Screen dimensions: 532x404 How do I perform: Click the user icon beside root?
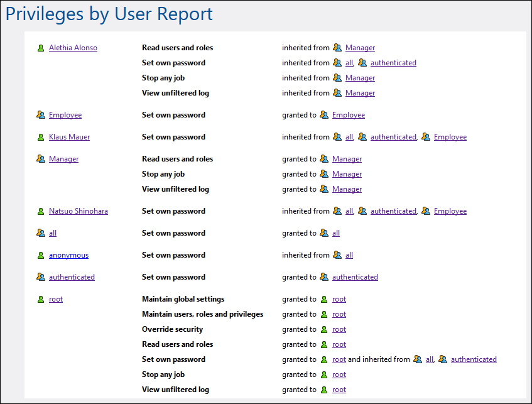point(41,298)
